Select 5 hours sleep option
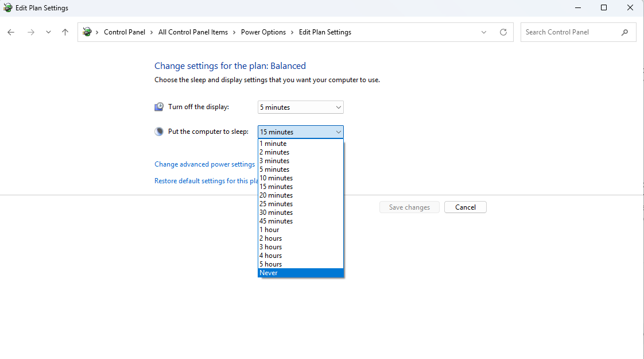The height and width of the screenshot is (359, 644). pos(301,264)
